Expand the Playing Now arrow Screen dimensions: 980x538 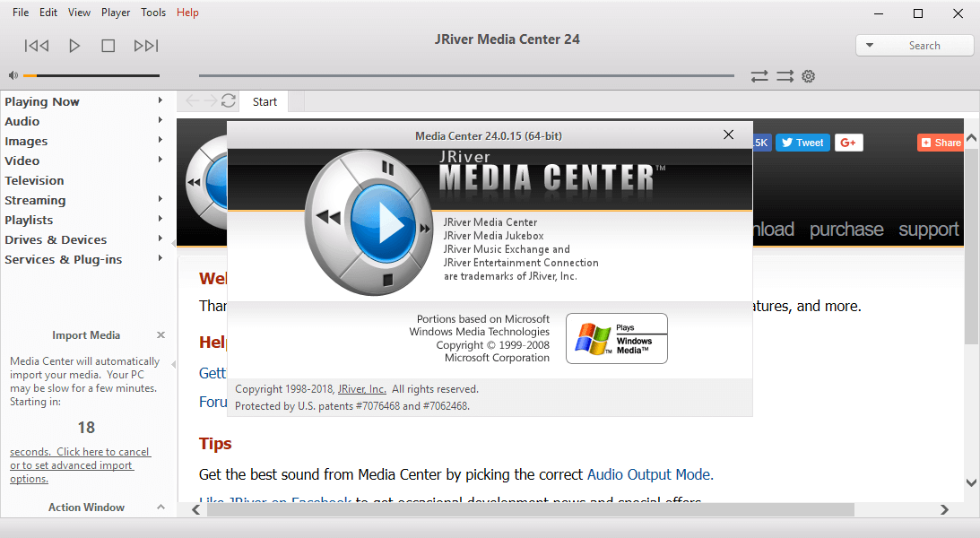pos(160,100)
